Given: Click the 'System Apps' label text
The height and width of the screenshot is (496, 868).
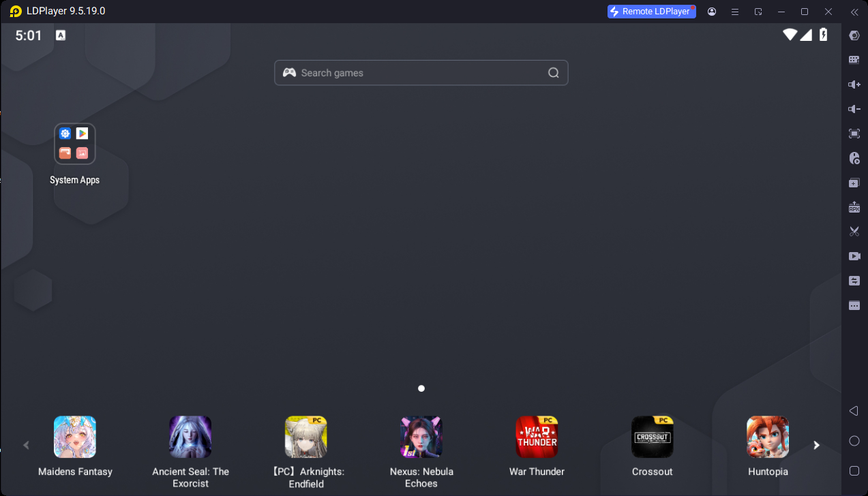Looking at the screenshot, I should pyautogui.click(x=75, y=180).
